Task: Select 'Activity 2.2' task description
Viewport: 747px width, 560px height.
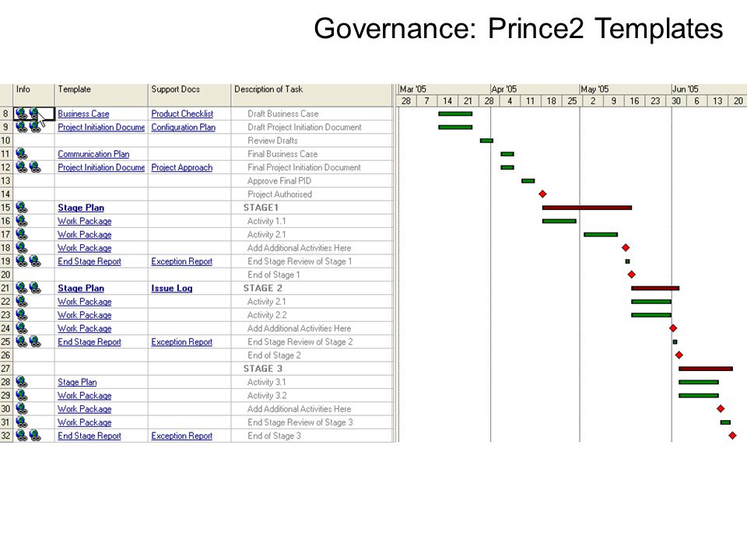Action: coord(267,315)
